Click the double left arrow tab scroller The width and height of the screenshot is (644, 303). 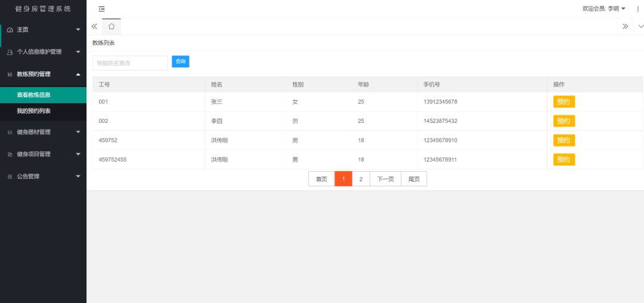point(94,26)
